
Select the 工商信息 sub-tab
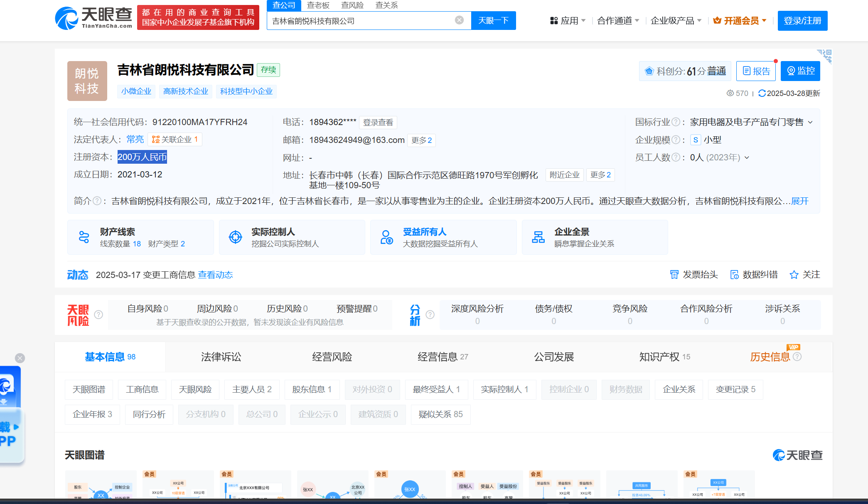tap(142, 389)
